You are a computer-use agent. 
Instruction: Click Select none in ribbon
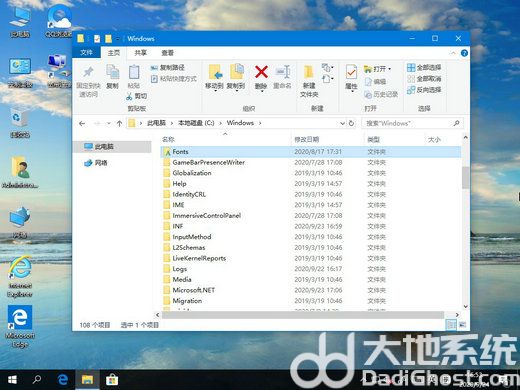424,79
